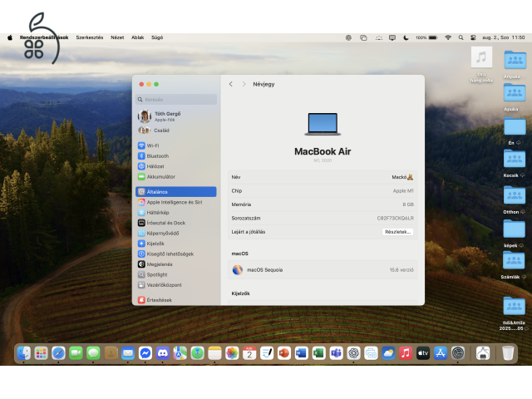
Task: Open Finder from the Dock
Action: tap(24, 353)
